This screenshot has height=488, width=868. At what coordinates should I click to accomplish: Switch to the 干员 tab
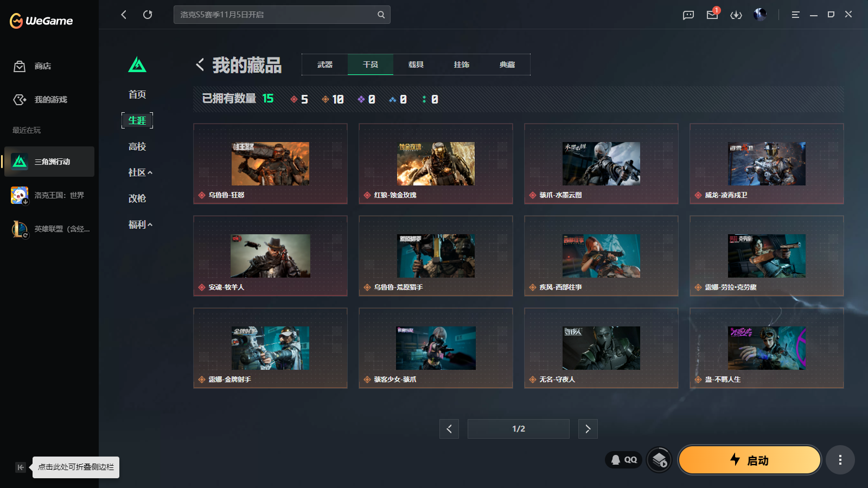coord(371,65)
